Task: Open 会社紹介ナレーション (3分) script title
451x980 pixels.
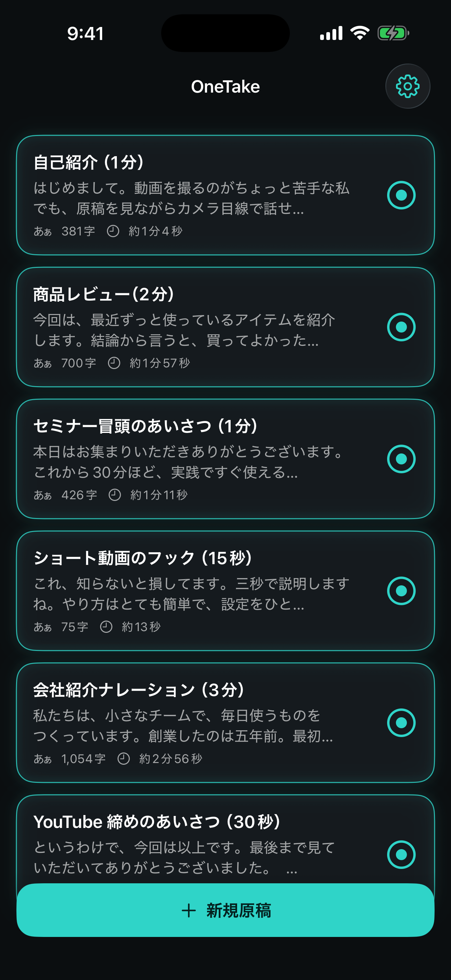Action: pyautogui.click(x=139, y=690)
